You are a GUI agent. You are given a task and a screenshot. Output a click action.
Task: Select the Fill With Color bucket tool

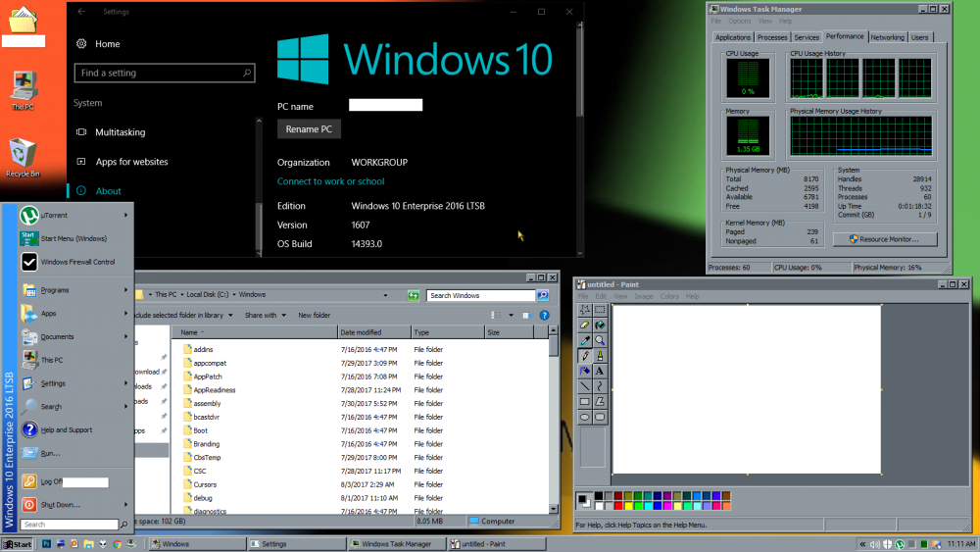[600, 326]
